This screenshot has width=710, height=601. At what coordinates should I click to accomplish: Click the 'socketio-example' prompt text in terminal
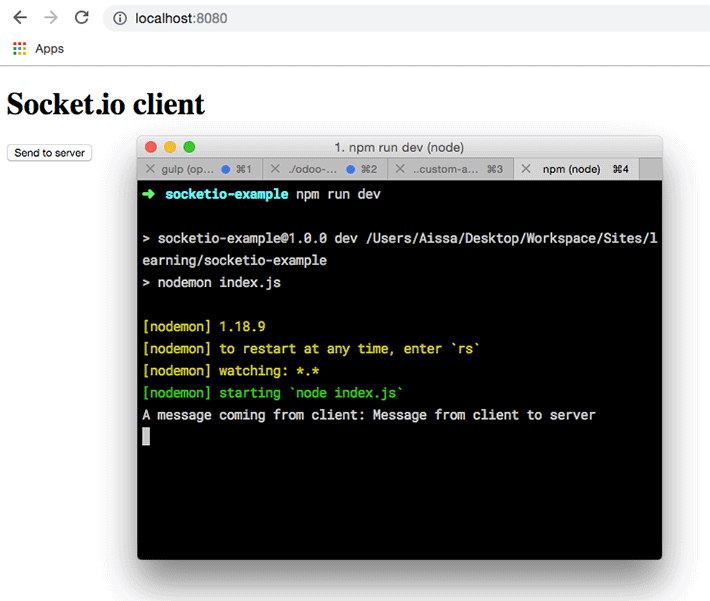226,194
